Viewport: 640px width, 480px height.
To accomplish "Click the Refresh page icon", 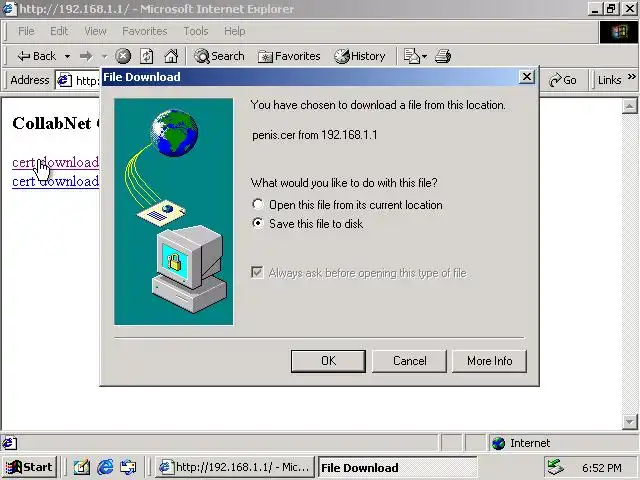I will coord(147,56).
